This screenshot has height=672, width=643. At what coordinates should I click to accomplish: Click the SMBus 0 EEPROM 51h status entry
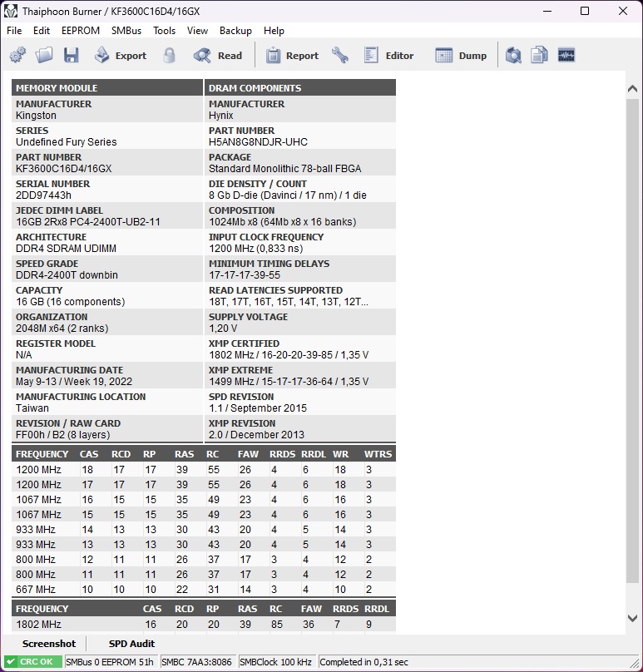click(x=110, y=662)
